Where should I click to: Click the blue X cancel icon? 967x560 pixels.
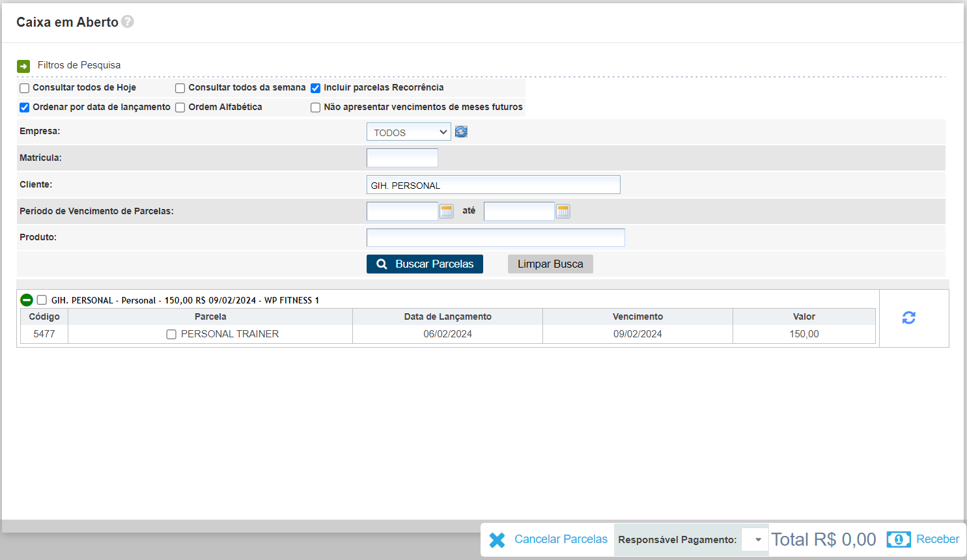[497, 540]
